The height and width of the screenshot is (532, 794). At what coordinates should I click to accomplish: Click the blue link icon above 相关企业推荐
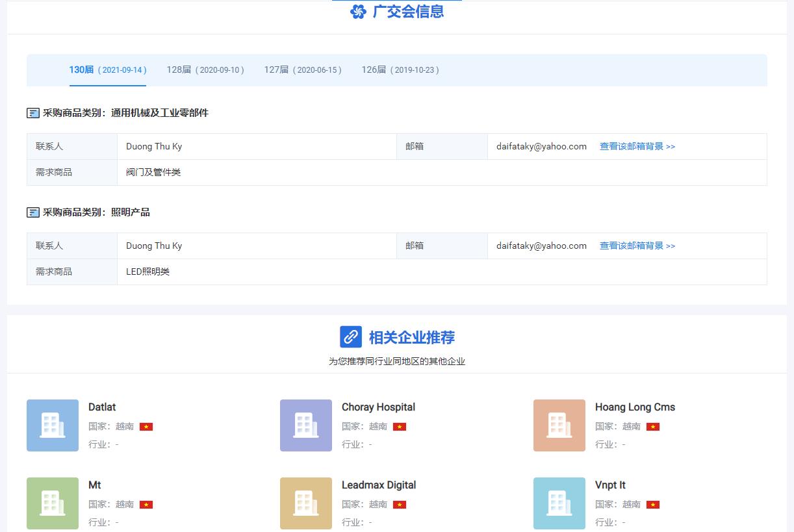351,336
